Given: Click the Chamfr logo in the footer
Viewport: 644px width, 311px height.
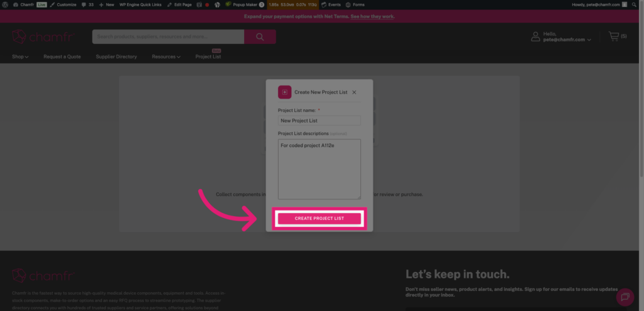Looking at the screenshot, I should [43, 275].
